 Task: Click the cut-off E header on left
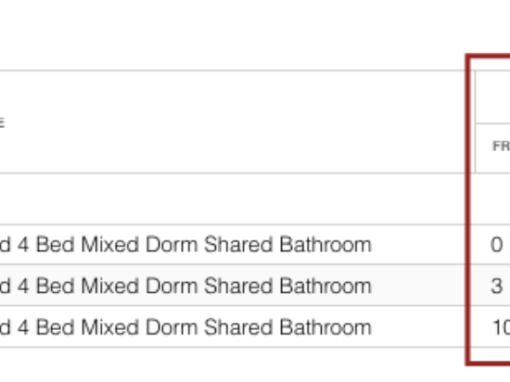2,123
